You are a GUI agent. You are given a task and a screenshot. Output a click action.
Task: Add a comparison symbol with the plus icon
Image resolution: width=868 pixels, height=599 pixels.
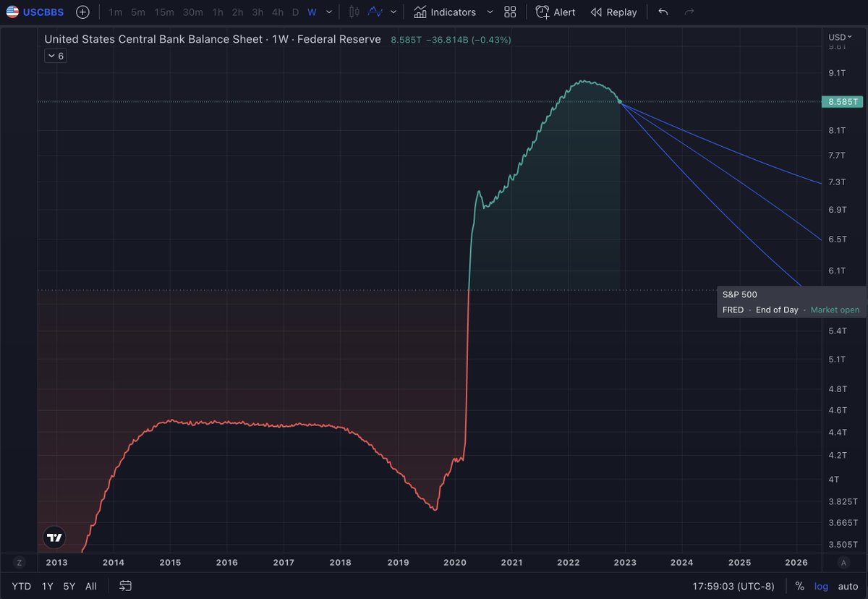tap(82, 12)
